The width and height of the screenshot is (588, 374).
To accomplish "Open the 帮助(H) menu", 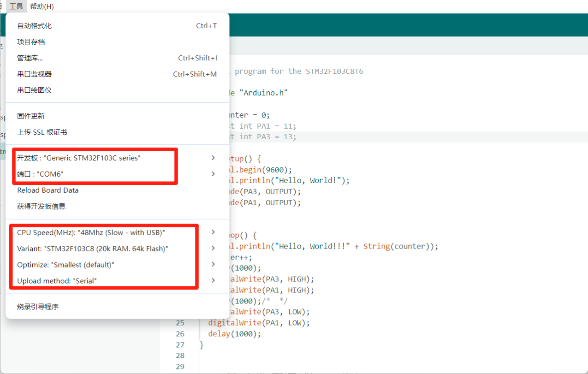I will click(42, 6).
